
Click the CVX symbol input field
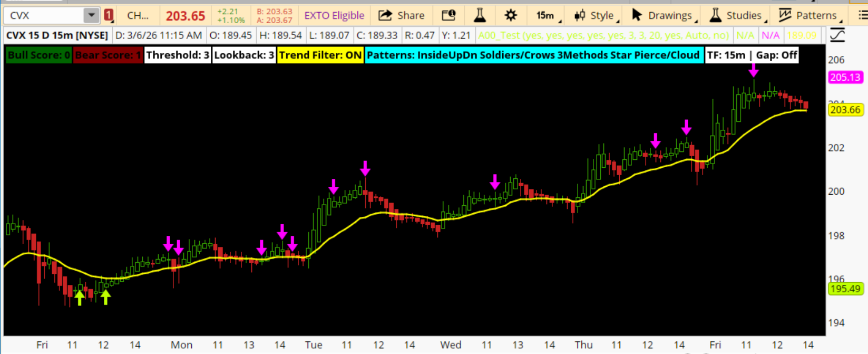click(x=43, y=15)
